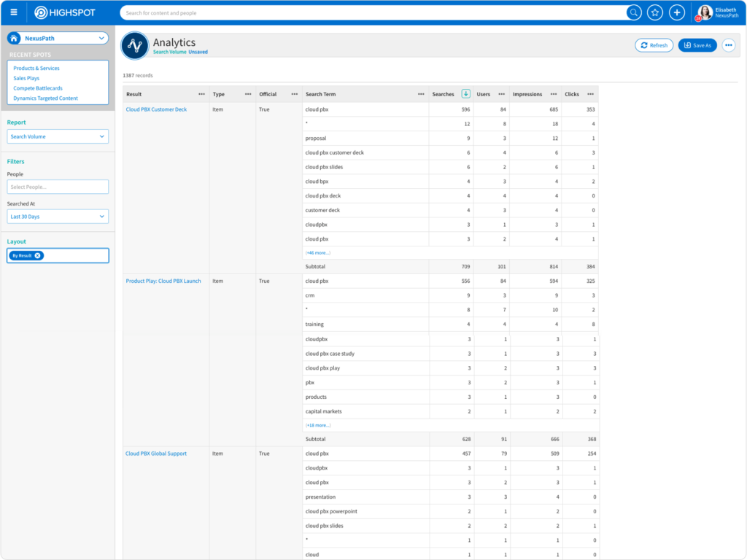Click the Refresh button
The width and height of the screenshot is (747, 560).
click(654, 45)
